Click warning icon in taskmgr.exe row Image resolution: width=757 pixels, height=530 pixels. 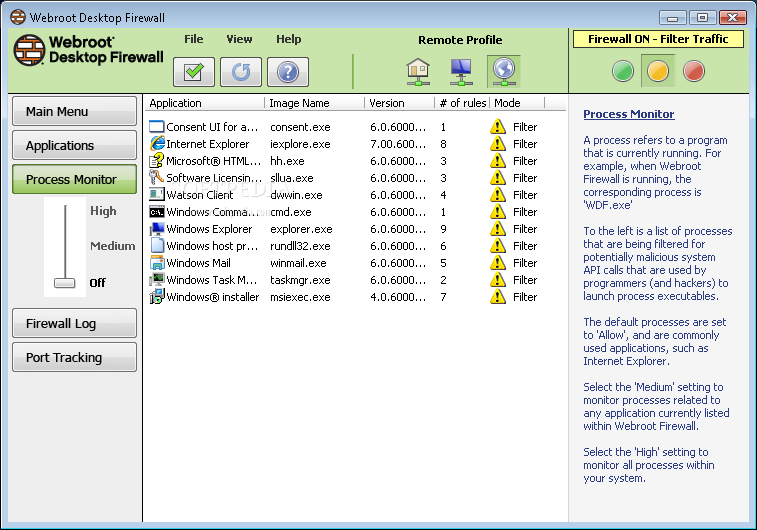point(498,279)
